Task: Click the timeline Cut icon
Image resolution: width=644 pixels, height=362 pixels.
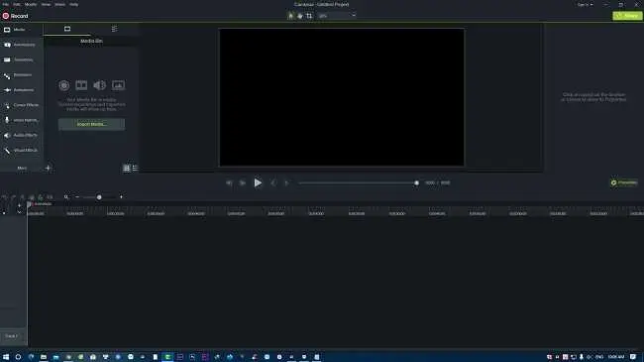Action: point(22,197)
